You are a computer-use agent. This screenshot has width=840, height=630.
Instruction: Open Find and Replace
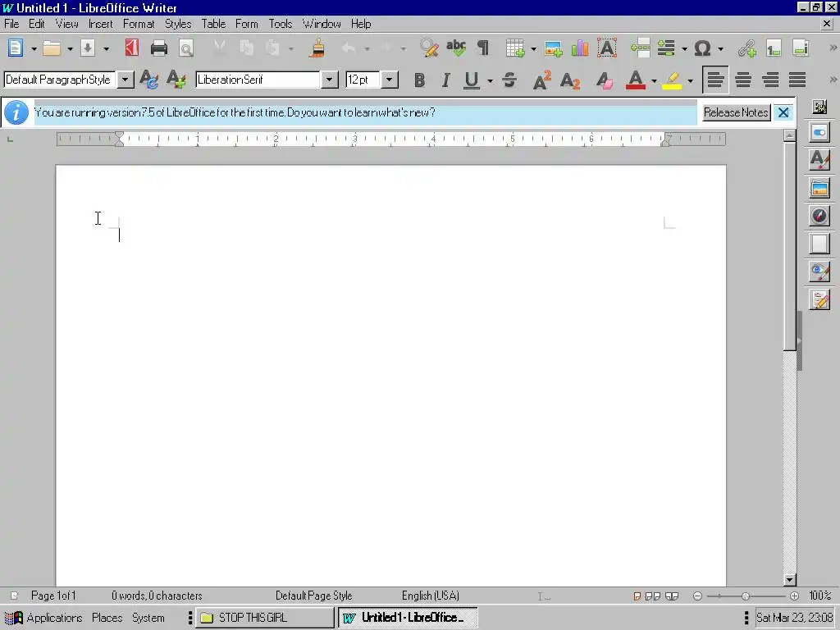point(429,48)
